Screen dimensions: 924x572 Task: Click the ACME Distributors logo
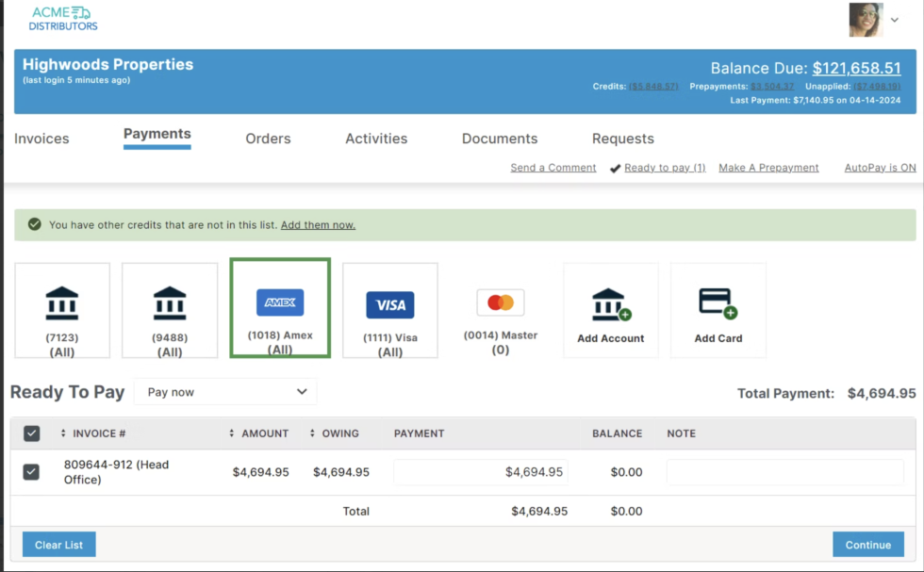point(62,19)
